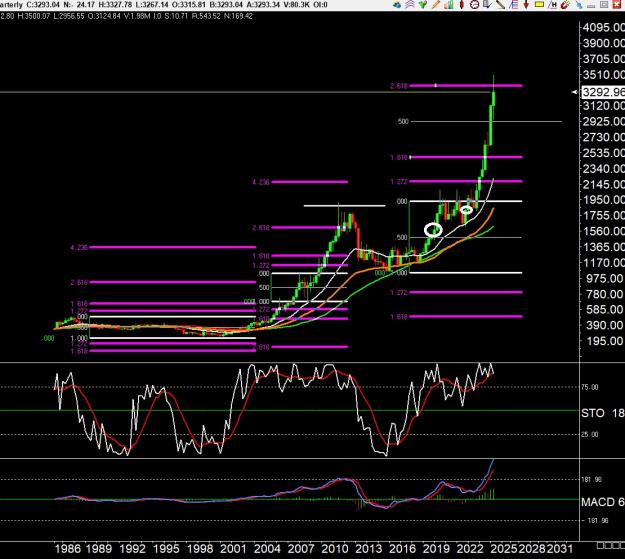Click the large white ellipse annotation on chart
This screenshot has height=559, width=625.
pos(433,230)
